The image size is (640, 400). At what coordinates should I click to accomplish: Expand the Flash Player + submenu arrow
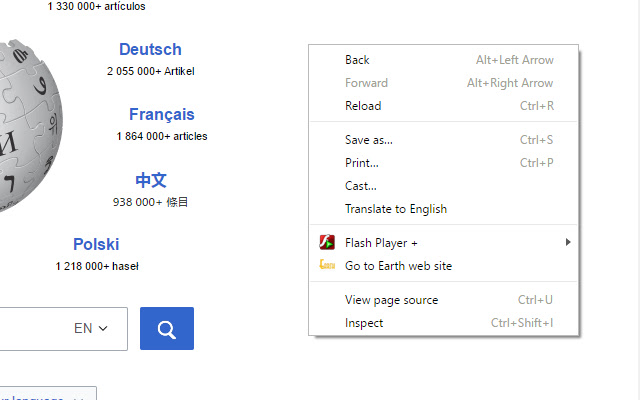tap(568, 242)
